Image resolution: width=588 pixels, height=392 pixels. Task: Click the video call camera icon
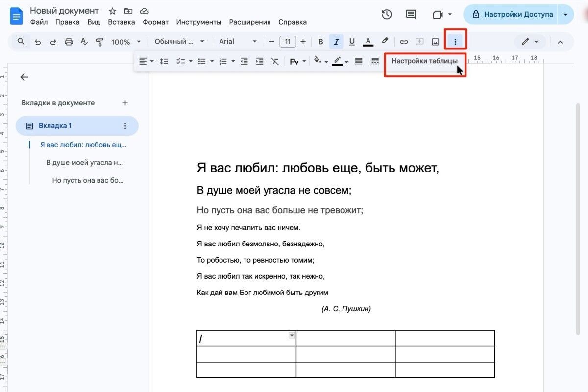pos(438,15)
